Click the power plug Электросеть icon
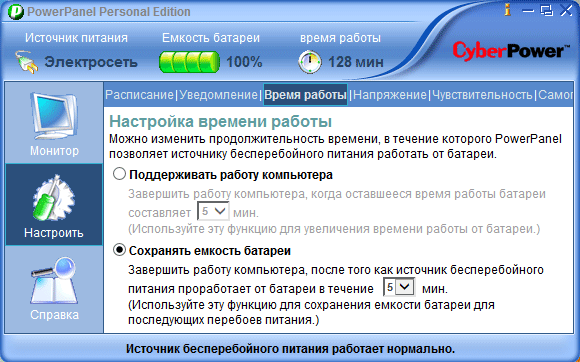Viewport: 580px width, 362px height. [x=27, y=61]
